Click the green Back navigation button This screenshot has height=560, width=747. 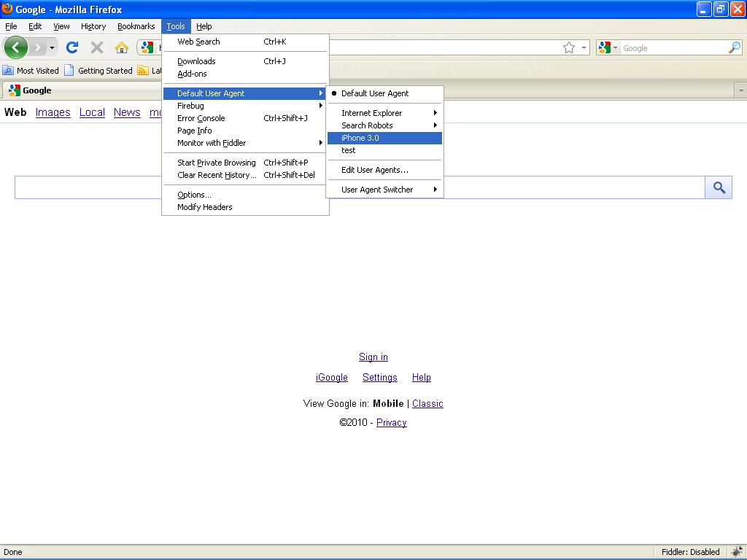coord(15,48)
